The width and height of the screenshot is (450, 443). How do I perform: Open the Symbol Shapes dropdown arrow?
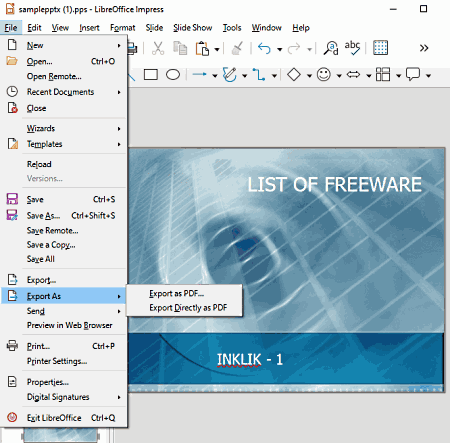[x=339, y=76]
